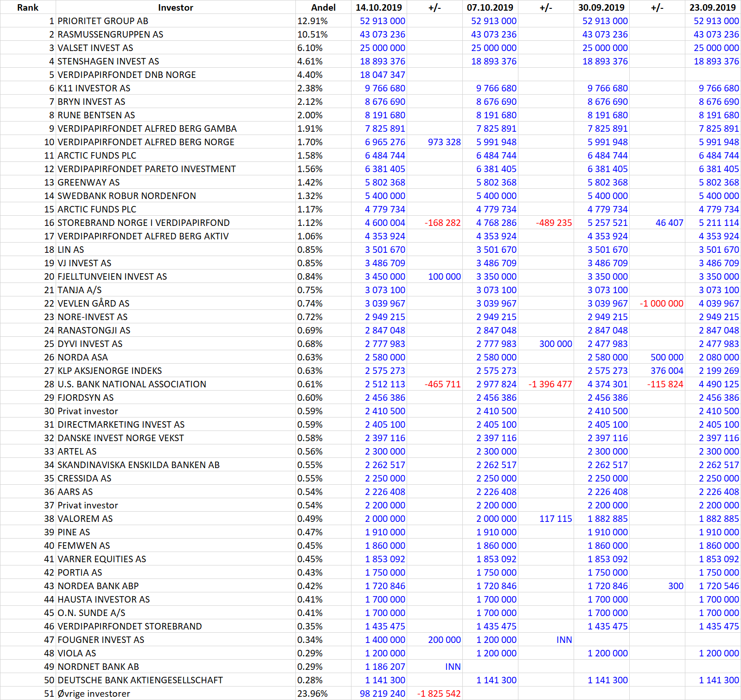Screen dimensions: 741x700
Task: Select VALSET INVEST AS row name
Action: 95,48
